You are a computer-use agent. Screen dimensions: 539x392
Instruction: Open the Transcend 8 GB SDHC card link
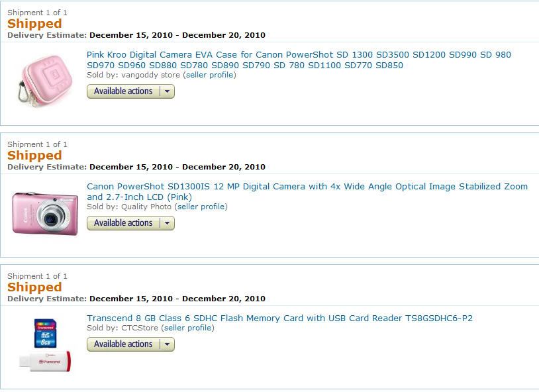[279, 318]
